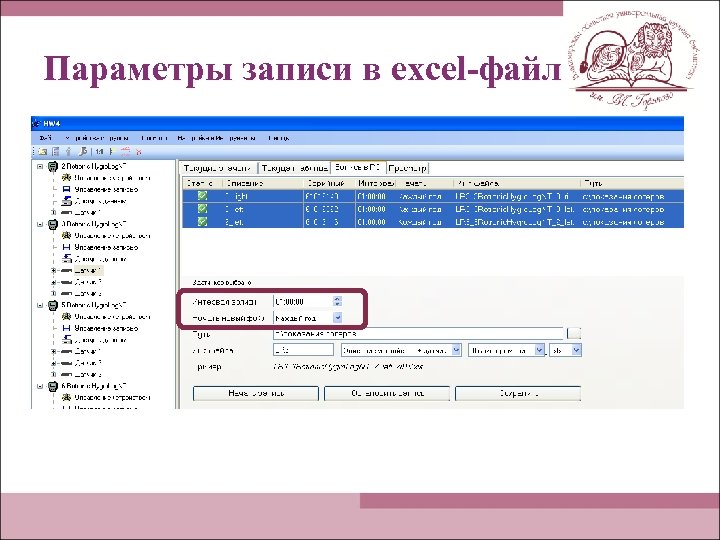Open docking station item under device 2
The height and width of the screenshot is (540, 720).
[x=94, y=201]
